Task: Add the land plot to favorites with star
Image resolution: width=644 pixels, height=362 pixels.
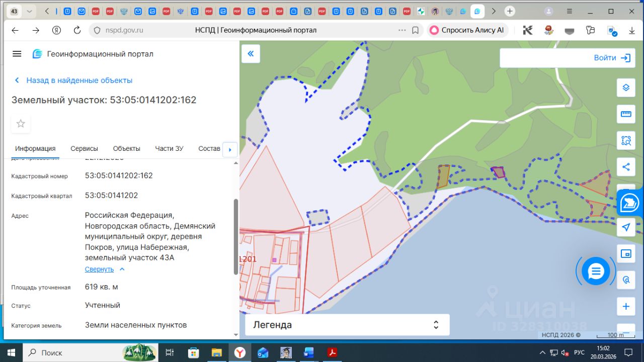Action: (21, 124)
